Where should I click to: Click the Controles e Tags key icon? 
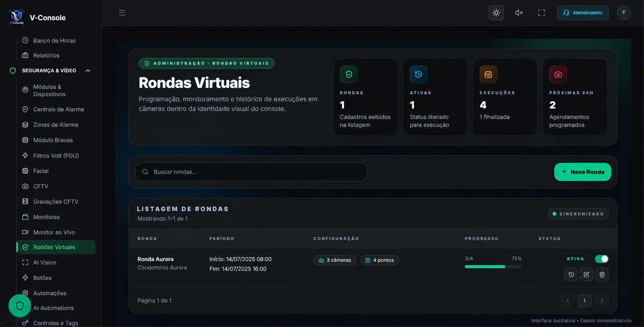[x=25, y=323]
